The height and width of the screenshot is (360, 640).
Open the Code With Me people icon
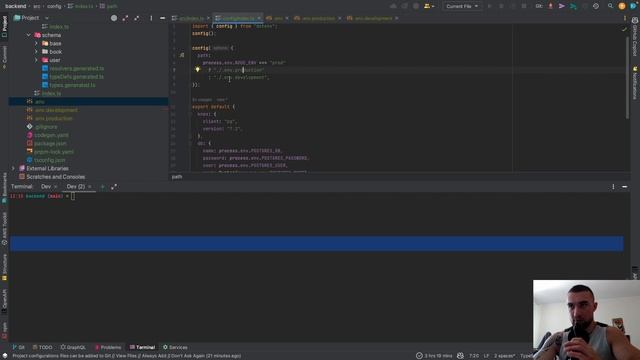[x=428, y=6]
